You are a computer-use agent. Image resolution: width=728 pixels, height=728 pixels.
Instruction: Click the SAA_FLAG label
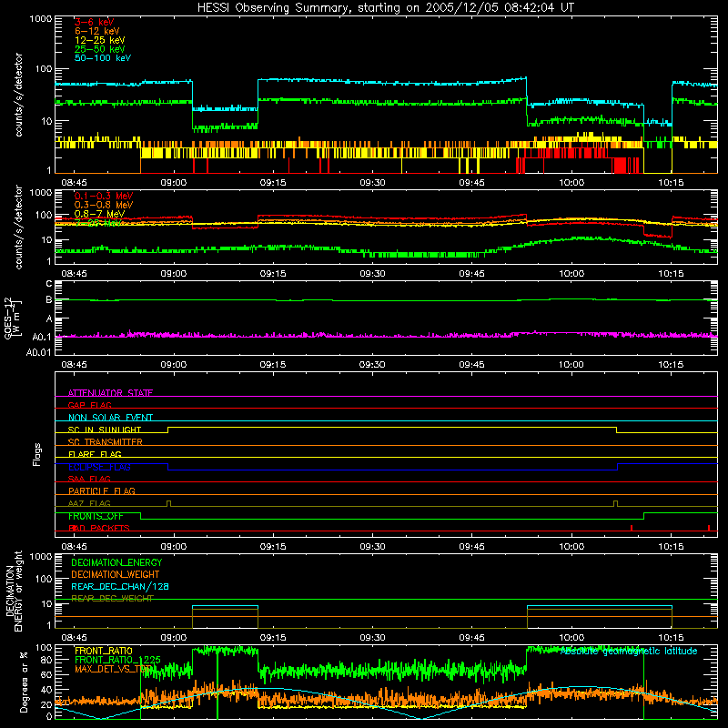(x=89, y=479)
